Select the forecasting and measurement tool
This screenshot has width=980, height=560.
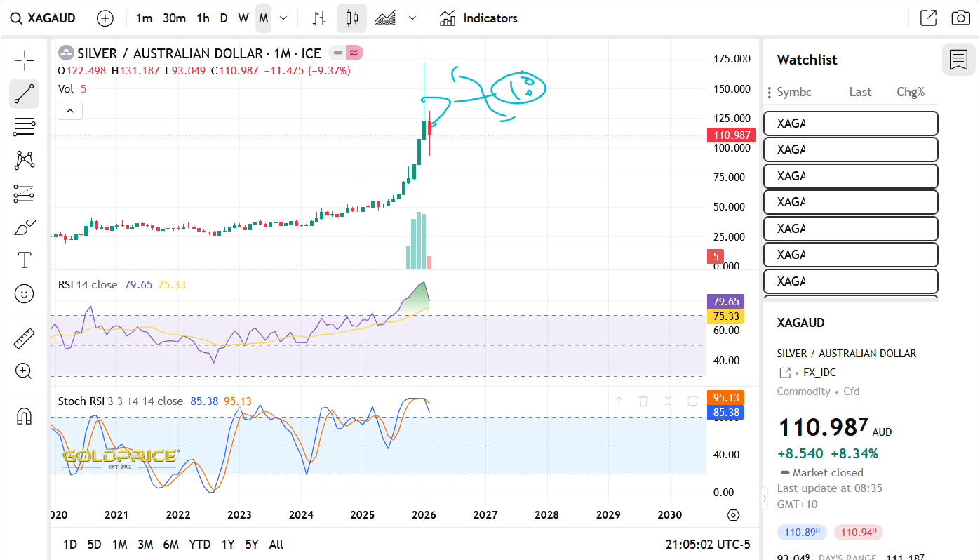(x=25, y=193)
